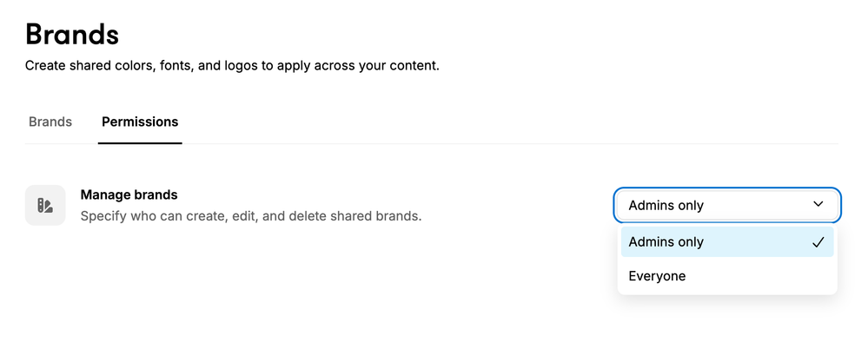
Task: Click the 'Create shared colors, fonts' subtitle
Action: (x=232, y=66)
